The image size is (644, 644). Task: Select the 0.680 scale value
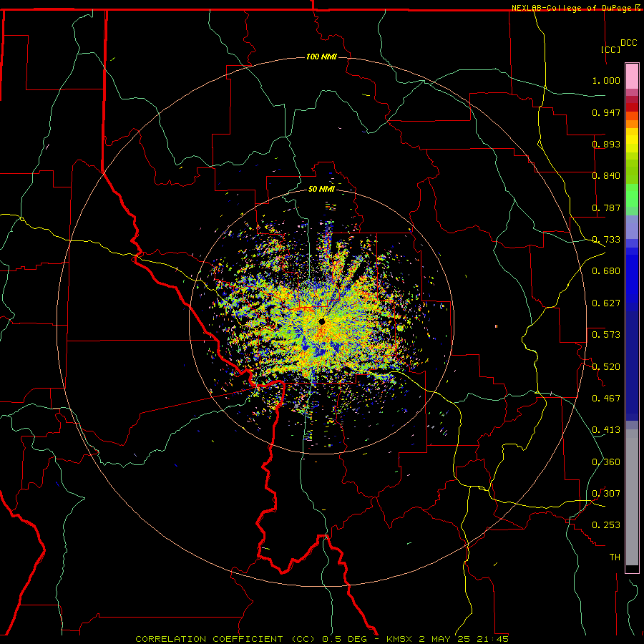click(606, 271)
